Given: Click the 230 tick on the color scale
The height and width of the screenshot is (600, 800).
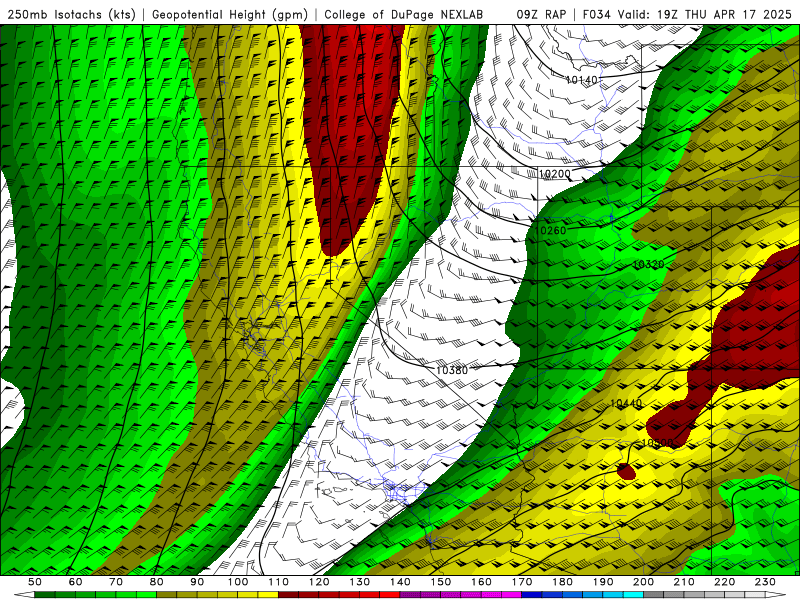Looking at the screenshot, I should coord(765,582).
